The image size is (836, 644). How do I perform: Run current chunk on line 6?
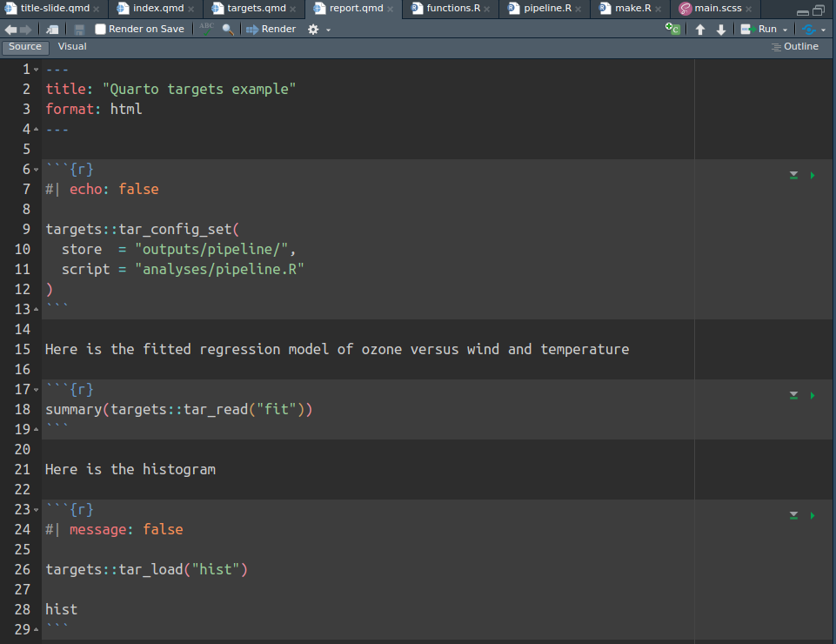813,176
